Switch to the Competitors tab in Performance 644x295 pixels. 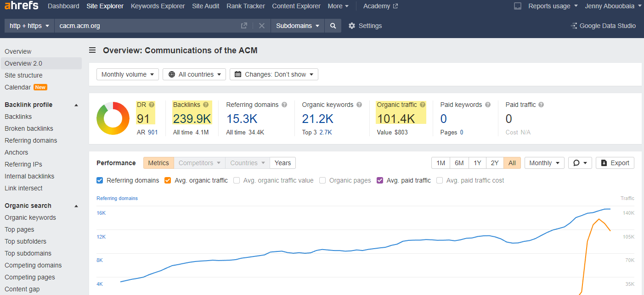coord(199,163)
